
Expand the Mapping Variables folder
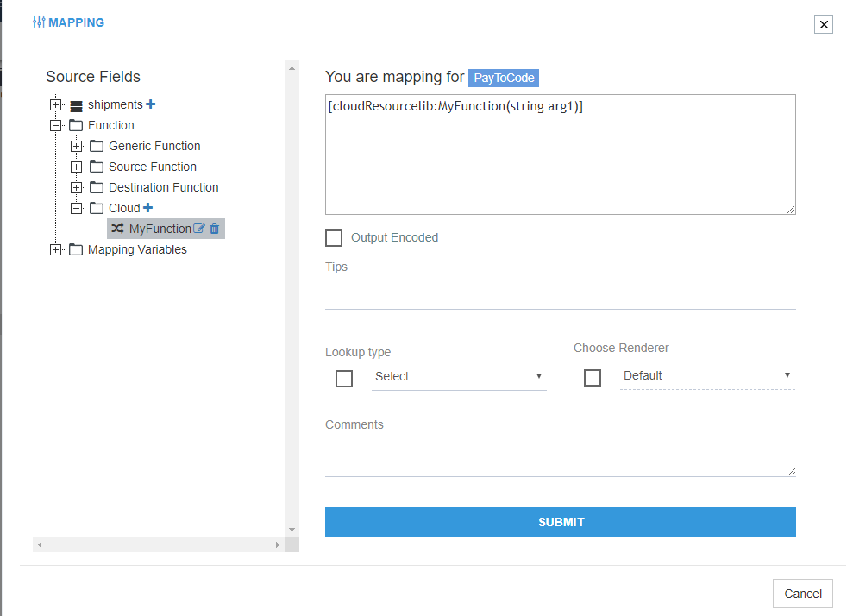[x=55, y=249]
